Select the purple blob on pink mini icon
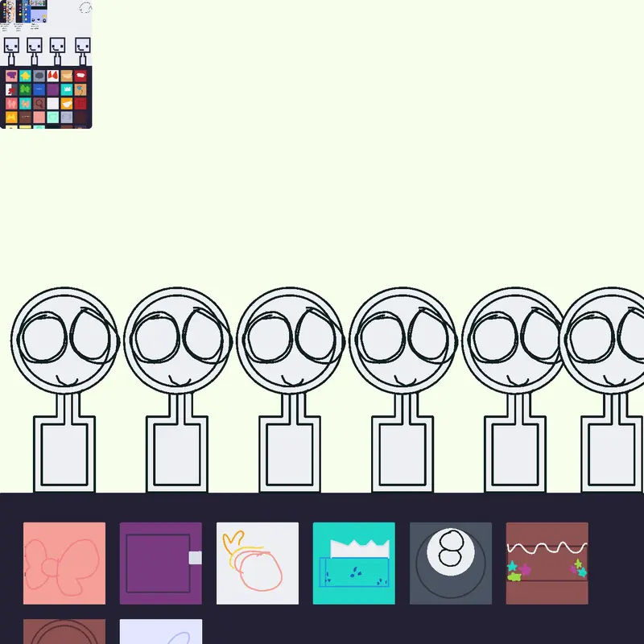Screen dimensions: 644x644 click(11, 76)
